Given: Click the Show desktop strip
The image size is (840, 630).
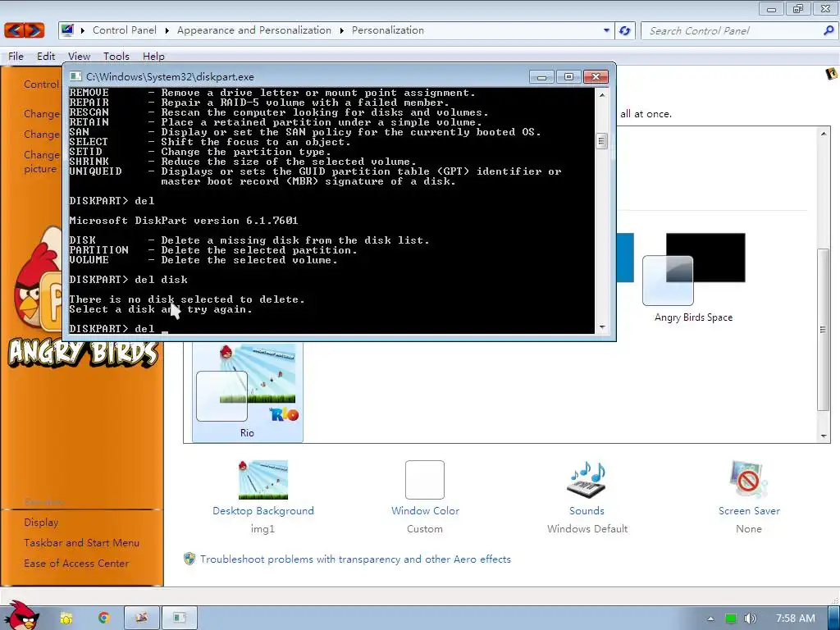Looking at the screenshot, I should (833, 619).
